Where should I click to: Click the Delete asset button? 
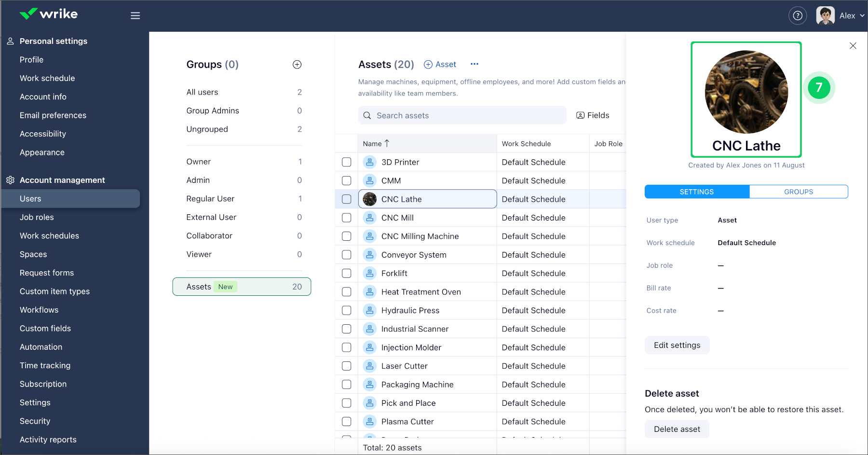677,429
